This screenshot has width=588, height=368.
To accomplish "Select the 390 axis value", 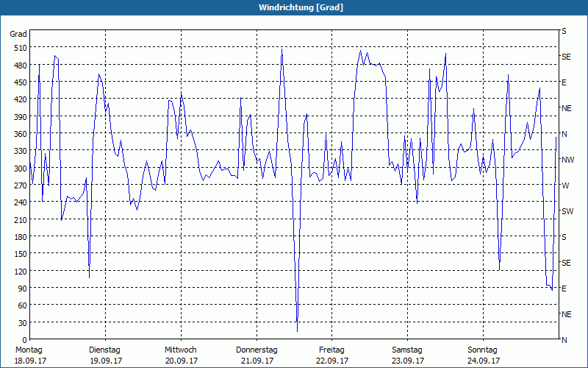I will tap(21, 117).
